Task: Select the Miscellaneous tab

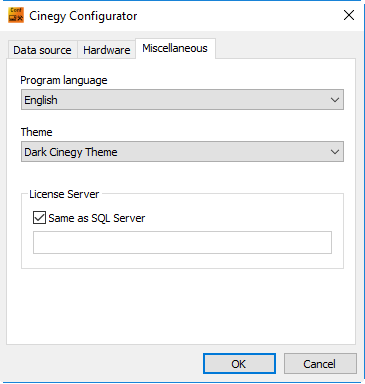Action: [175, 48]
